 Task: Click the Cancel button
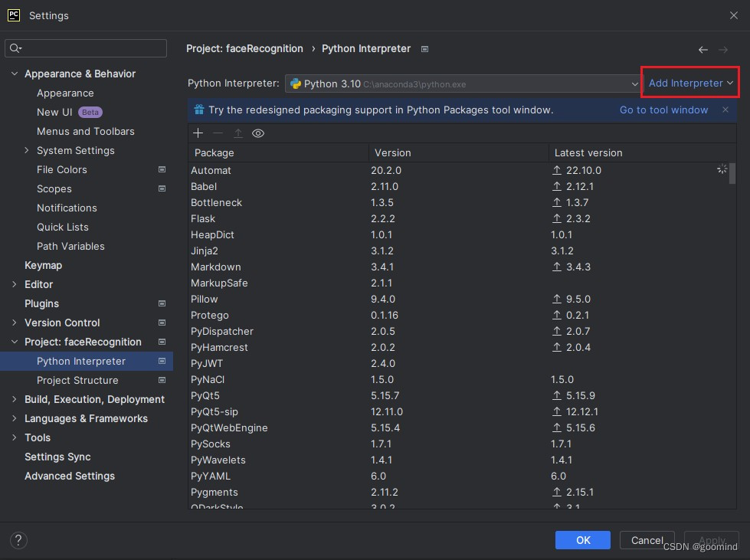tap(647, 540)
